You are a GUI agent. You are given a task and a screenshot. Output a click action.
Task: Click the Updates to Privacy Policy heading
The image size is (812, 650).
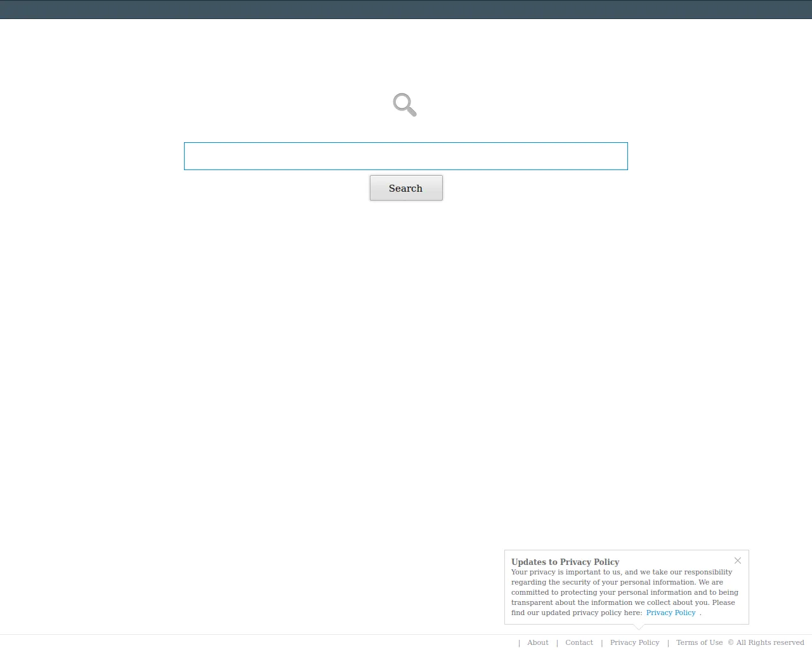point(565,562)
